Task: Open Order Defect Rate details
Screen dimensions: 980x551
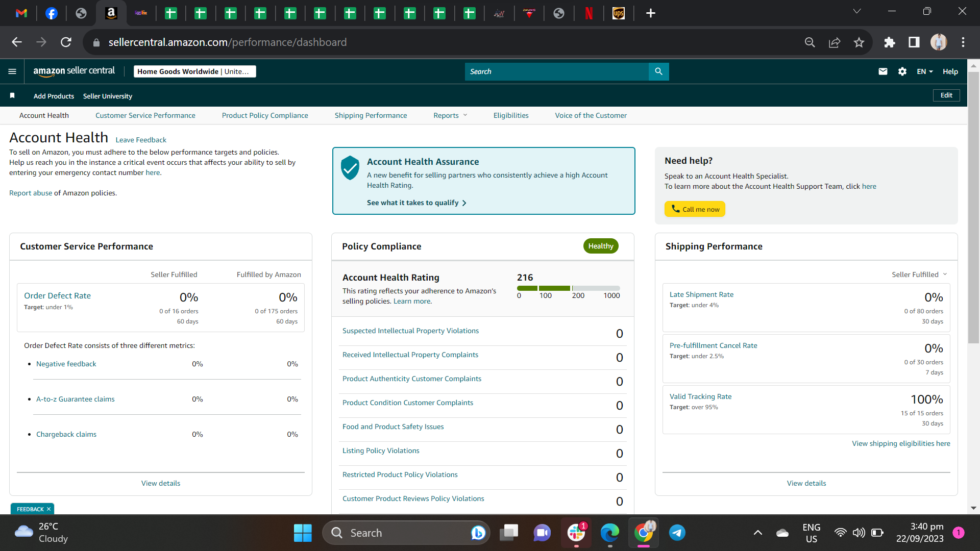Action: pyautogui.click(x=57, y=295)
